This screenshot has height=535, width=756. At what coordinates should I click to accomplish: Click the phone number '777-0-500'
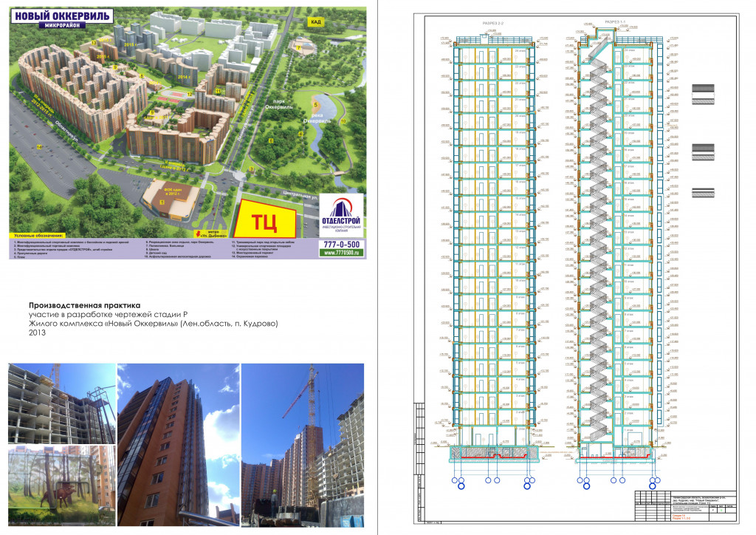tap(341, 245)
